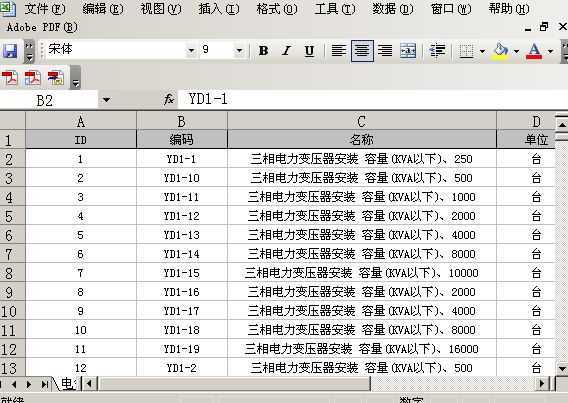Select the 电 sheet tab

(67, 383)
